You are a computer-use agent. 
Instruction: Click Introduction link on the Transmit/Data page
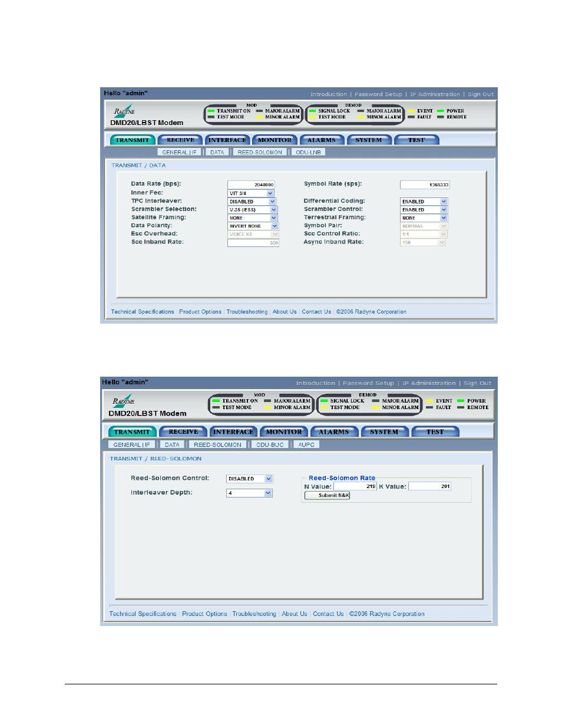(328, 94)
